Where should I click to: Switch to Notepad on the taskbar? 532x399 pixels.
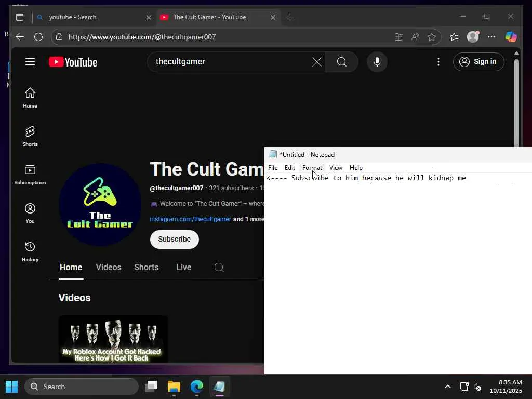point(219,387)
